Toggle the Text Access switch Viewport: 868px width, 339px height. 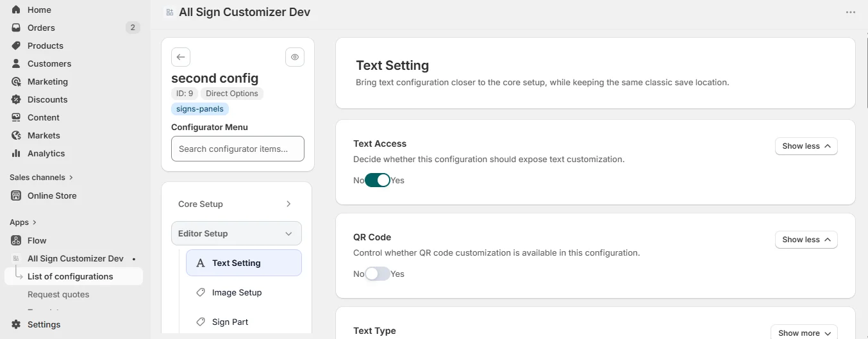tap(377, 180)
